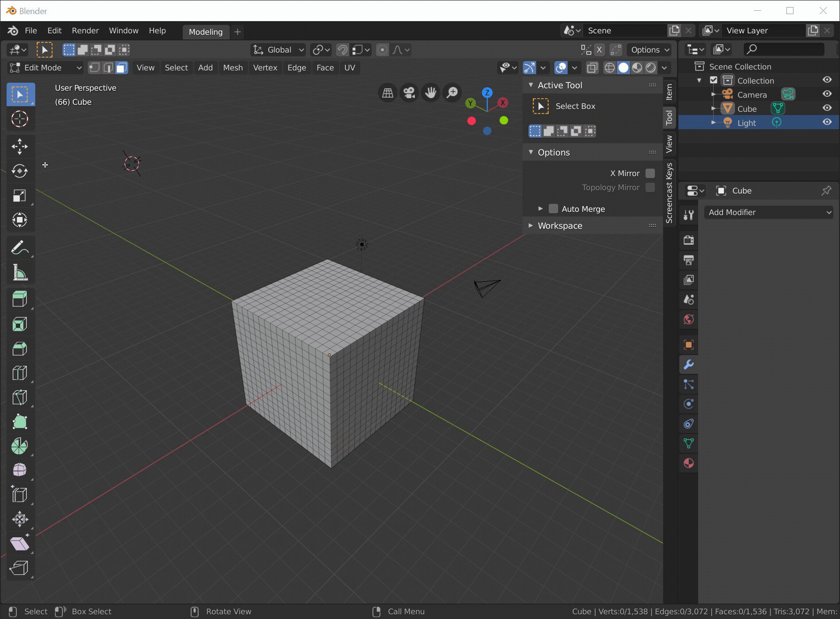840x619 pixels.
Task: Toggle X-Ray display
Action: coord(592,68)
